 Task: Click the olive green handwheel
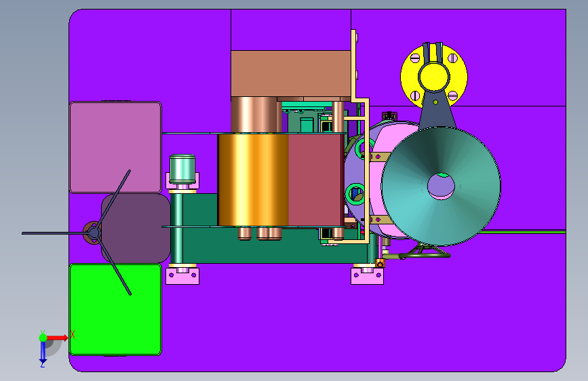click(x=424, y=256)
